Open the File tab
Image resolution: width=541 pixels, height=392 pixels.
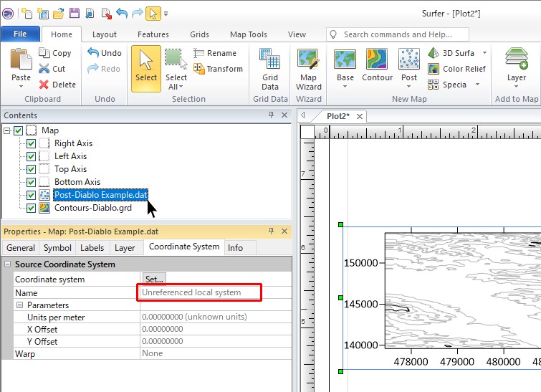point(20,34)
